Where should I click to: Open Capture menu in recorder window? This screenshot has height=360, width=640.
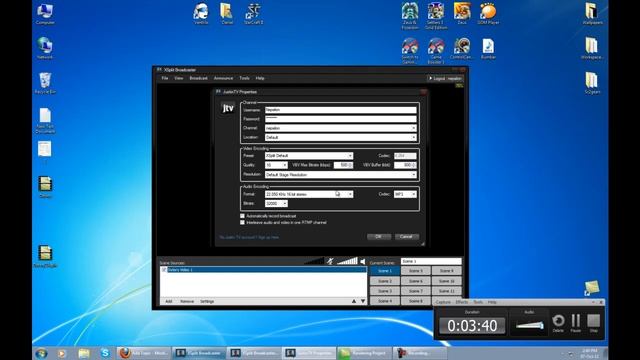(443, 302)
